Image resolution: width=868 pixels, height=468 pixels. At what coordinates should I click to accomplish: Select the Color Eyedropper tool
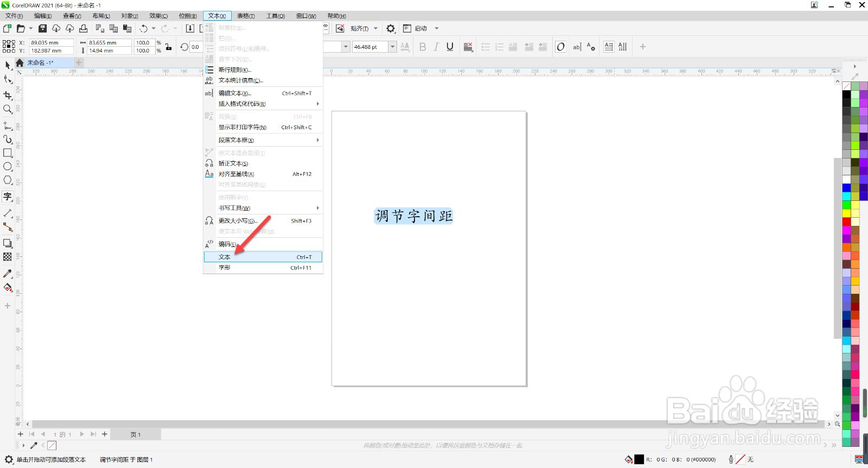tap(8, 274)
